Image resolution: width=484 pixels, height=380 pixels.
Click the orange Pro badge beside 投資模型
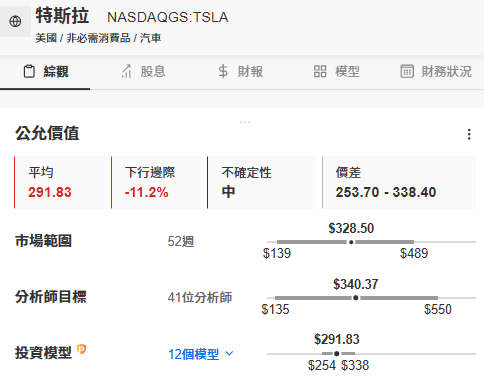(81, 349)
